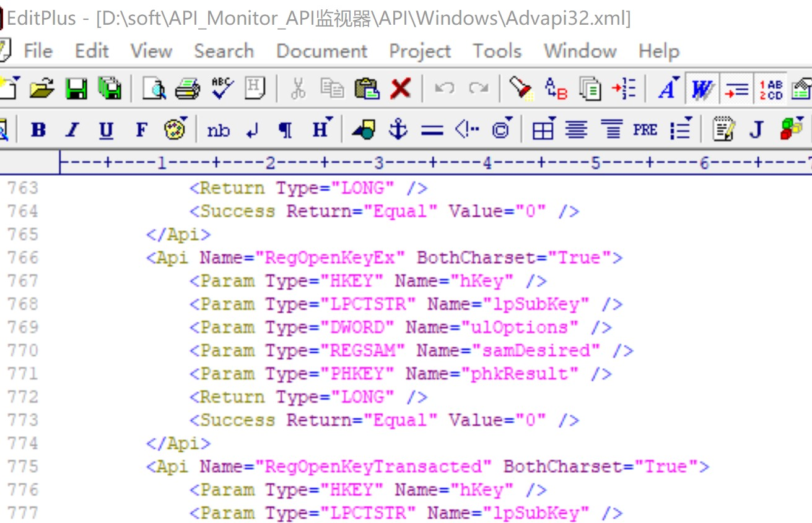The height and width of the screenshot is (523, 812).
Task: Open the Document menu
Action: coord(321,51)
